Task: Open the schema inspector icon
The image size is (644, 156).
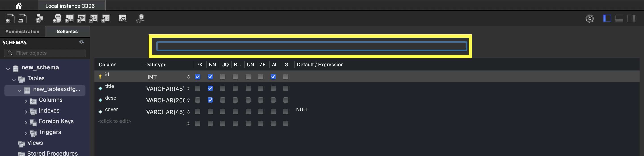Action: pos(39,19)
